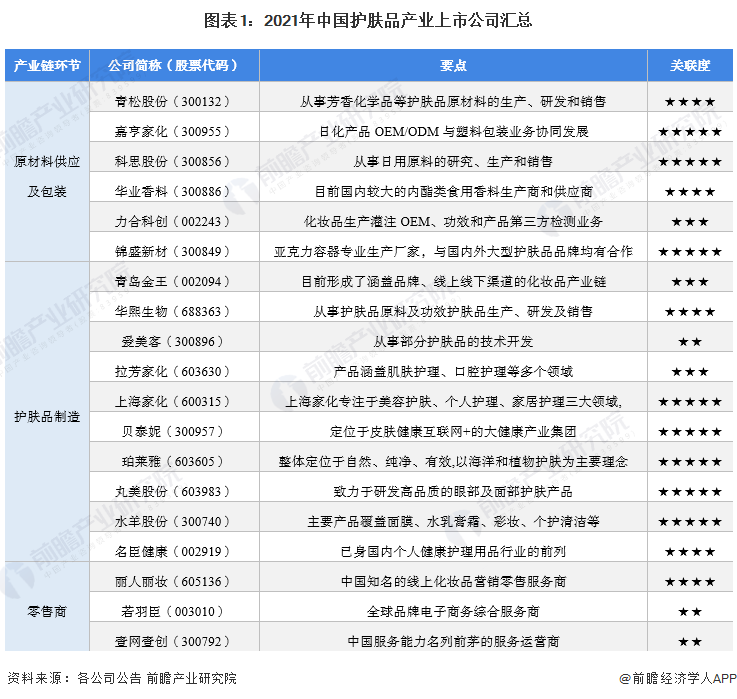Click description 全球品牌电子商务综合服务商
Screen dimensions: 737x699
[453, 612]
